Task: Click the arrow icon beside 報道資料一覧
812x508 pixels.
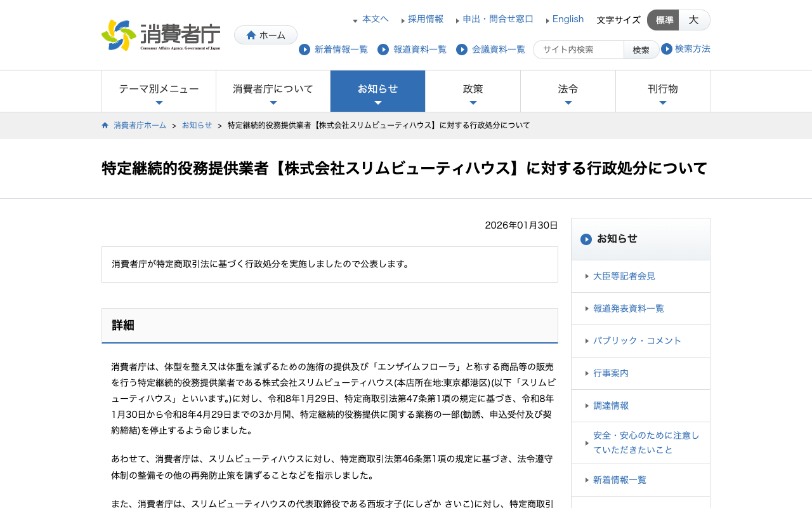Action: click(383, 50)
